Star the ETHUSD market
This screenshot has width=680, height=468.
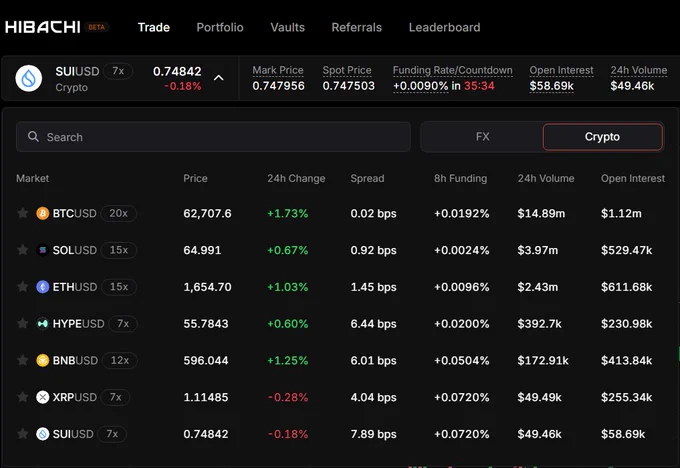tap(23, 286)
